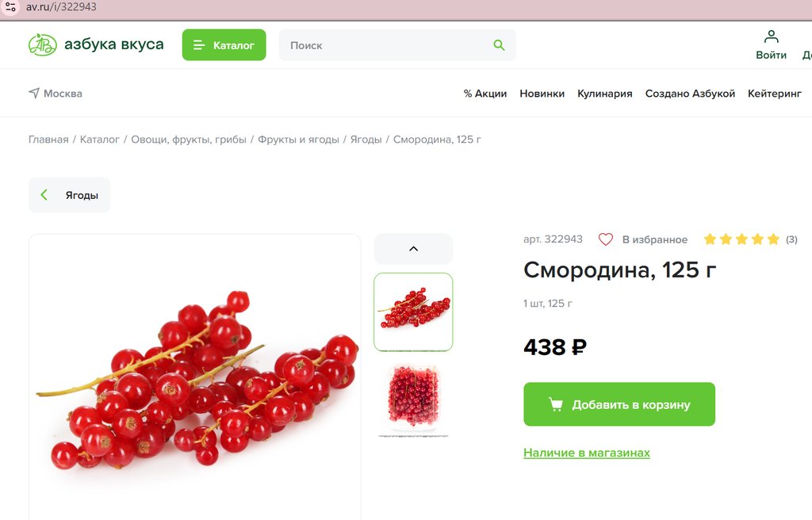Select the packaged currants thumbnail

(x=413, y=400)
